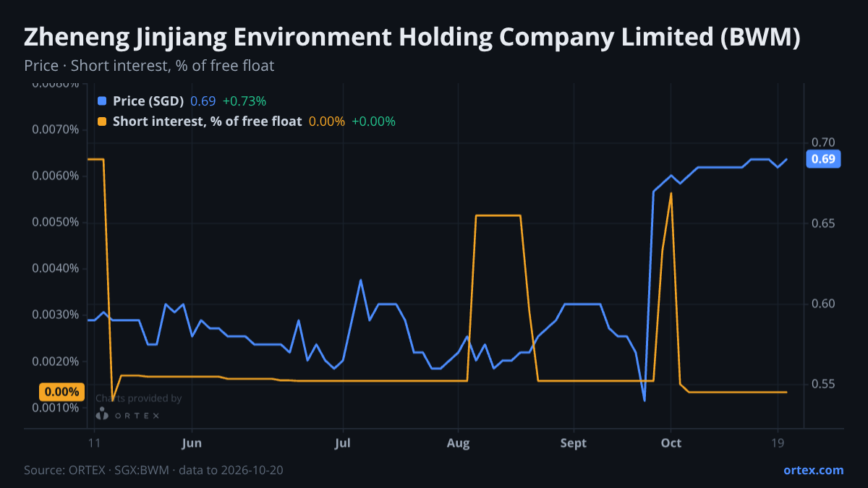Screen dimensions: 868x488
Task: Click the Jun label on the time axis
Action: click(x=192, y=442)
